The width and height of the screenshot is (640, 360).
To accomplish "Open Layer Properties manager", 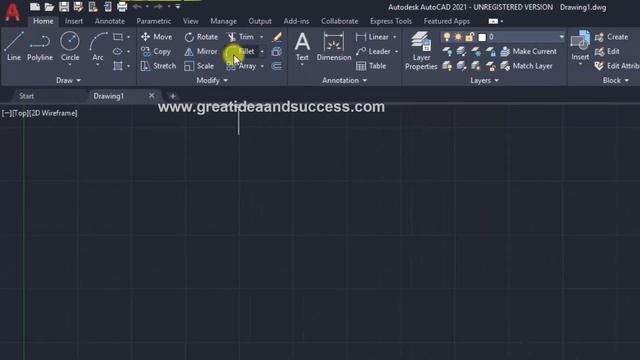I will [421, 51].
